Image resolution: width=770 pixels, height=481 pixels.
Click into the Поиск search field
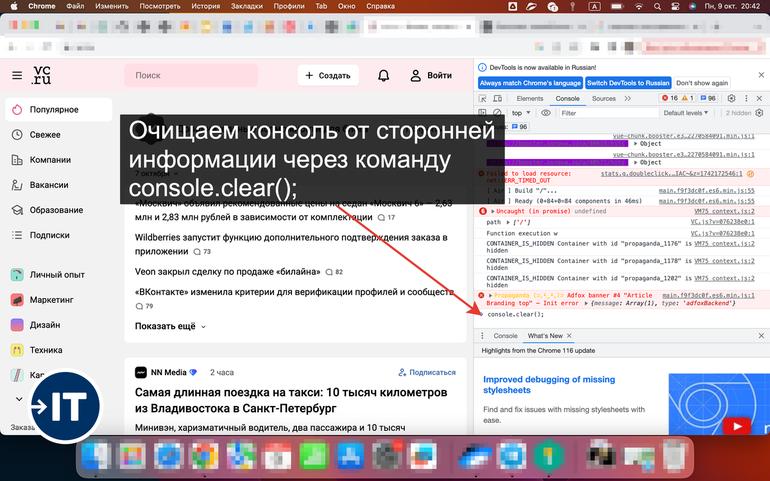point(191,75)
